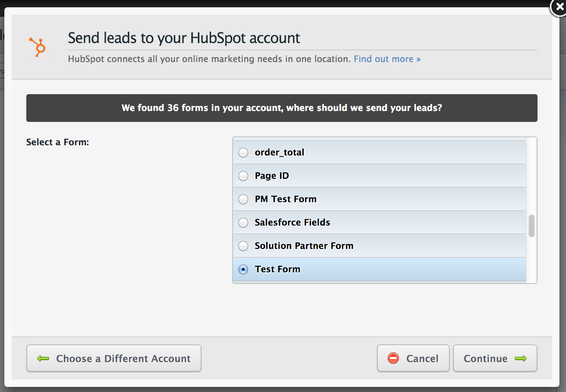This screenshot has width=566, height=392.
Task: Select the Test Form radio button
Action: point(243,269)
